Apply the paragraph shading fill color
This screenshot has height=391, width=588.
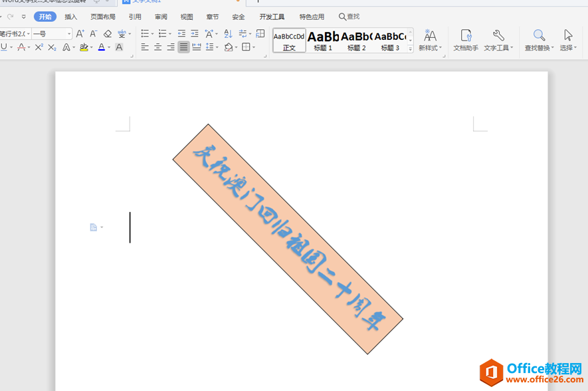229,47
